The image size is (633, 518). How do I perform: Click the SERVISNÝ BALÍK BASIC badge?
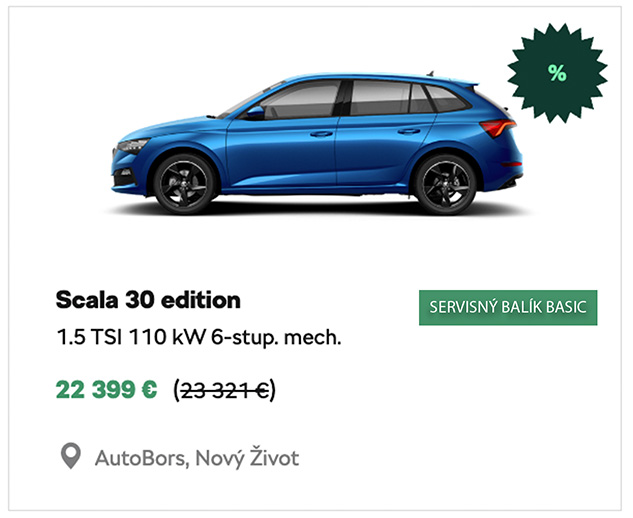tap(508, 307)
